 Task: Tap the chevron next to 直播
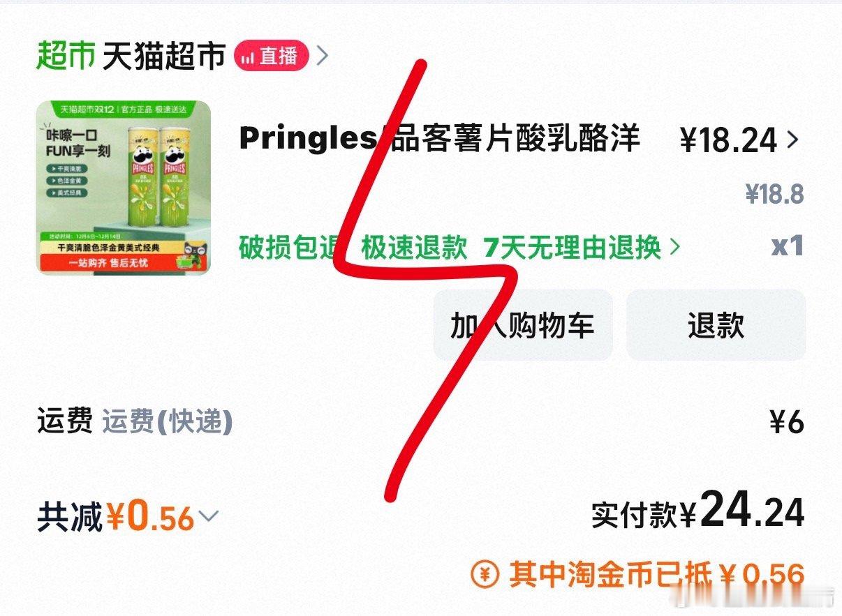pyautogui.click(x=322, y=56)
